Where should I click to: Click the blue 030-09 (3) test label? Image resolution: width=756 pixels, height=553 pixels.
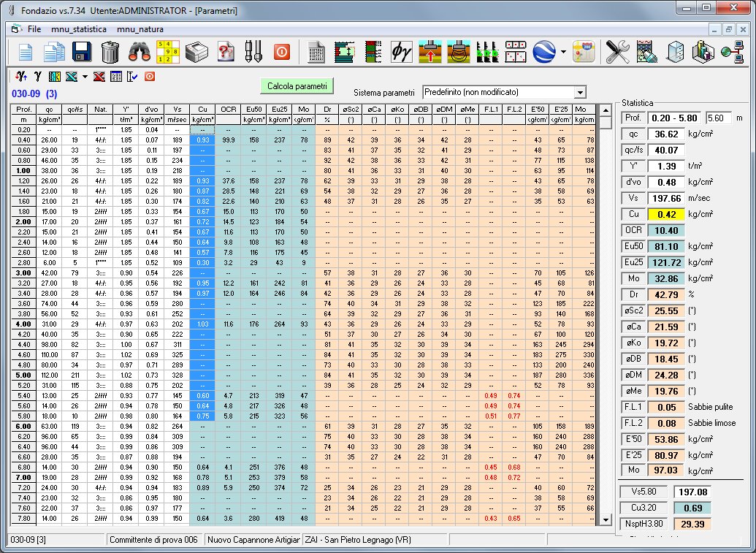click(x=35, y=94)
